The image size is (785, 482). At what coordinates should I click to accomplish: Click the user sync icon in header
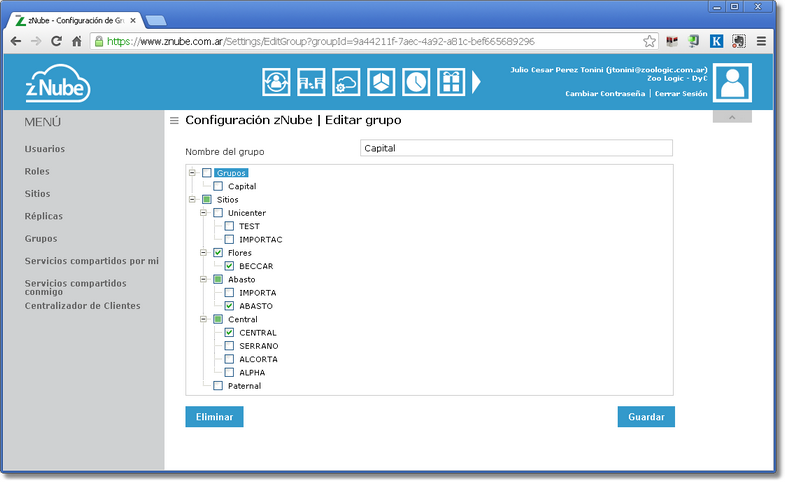tap(275, 82)
